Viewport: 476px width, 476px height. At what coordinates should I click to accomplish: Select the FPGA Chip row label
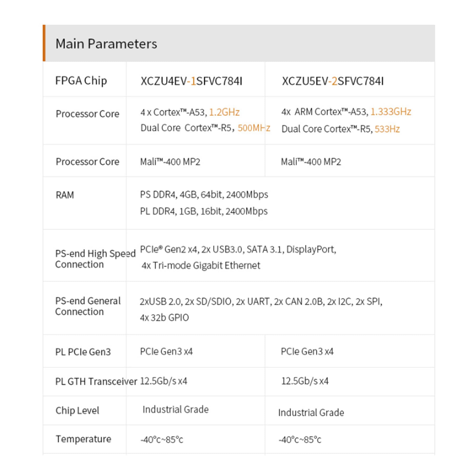tap(81, 81)
